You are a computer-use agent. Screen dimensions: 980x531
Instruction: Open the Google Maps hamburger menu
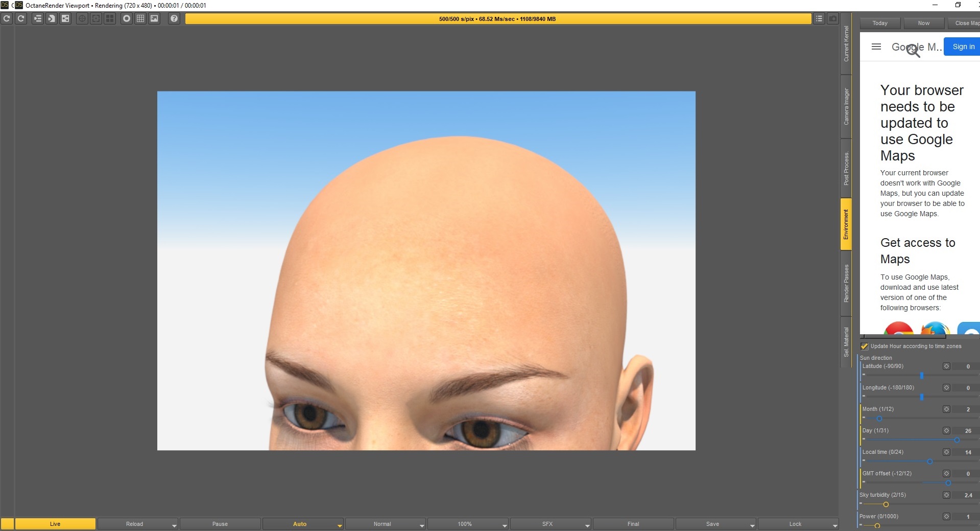coord(876,47)
